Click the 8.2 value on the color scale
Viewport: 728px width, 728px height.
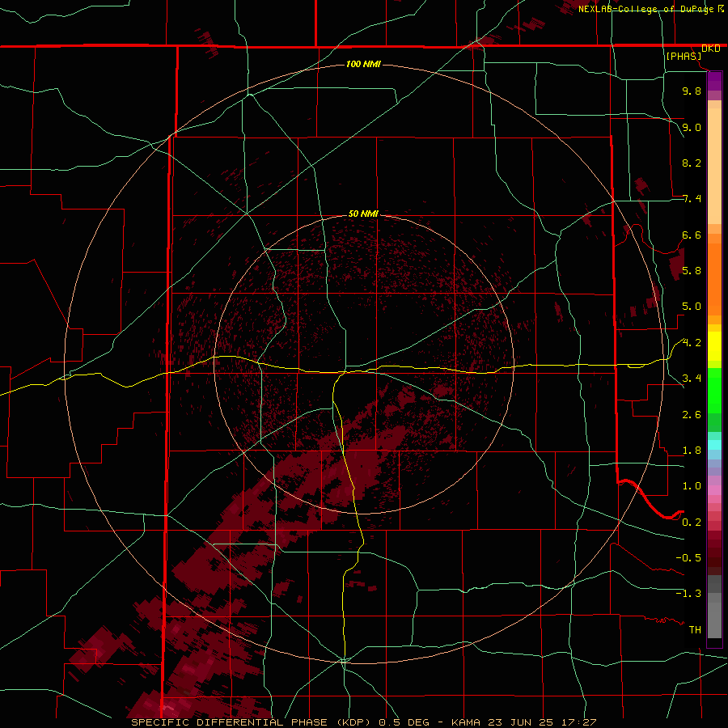point(692,163)
